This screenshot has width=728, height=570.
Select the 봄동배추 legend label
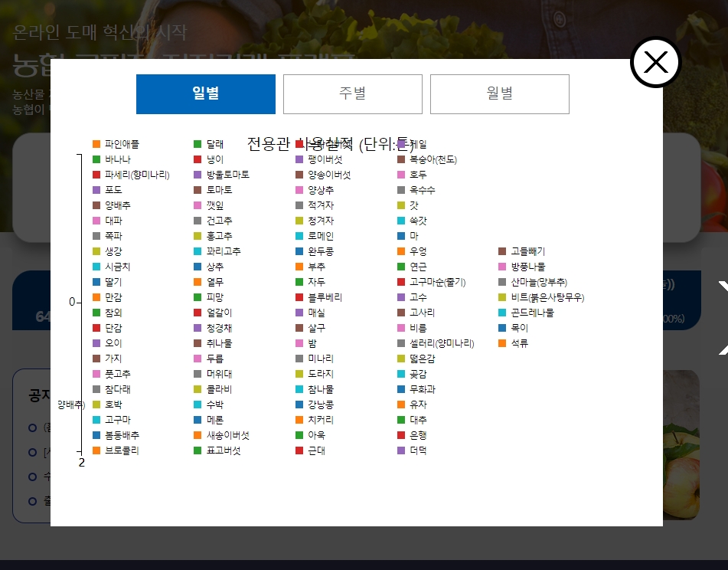(x=122, y=435)
